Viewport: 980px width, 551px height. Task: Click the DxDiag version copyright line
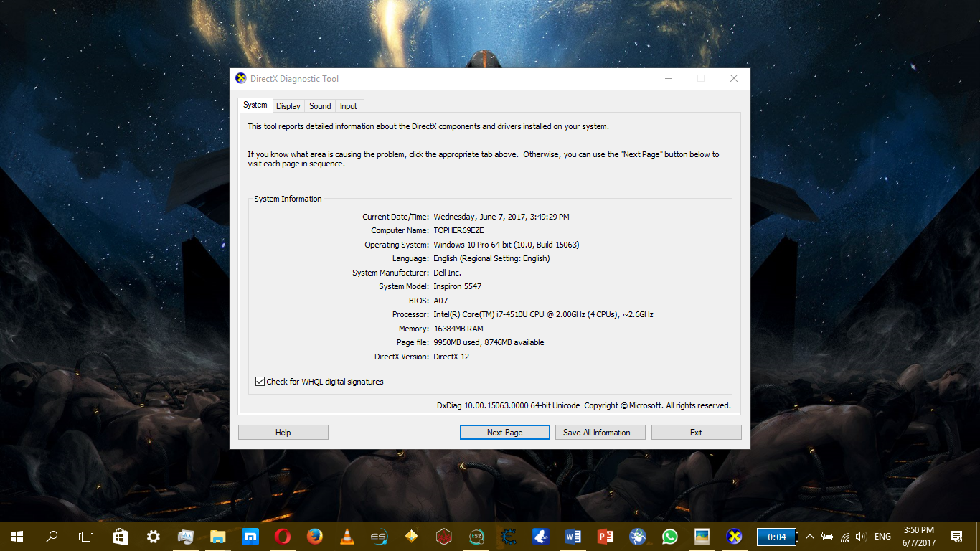[x=584, y=405]
